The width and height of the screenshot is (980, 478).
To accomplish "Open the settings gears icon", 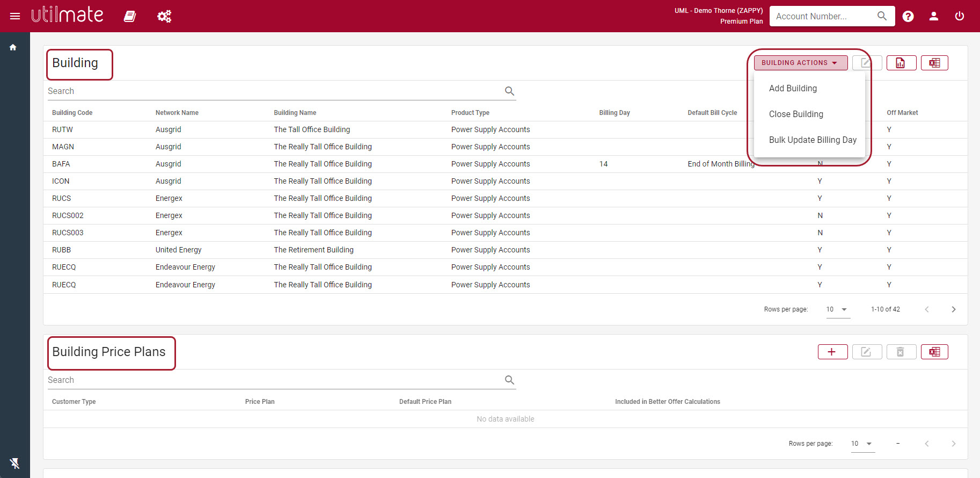I will coord(164,17).
